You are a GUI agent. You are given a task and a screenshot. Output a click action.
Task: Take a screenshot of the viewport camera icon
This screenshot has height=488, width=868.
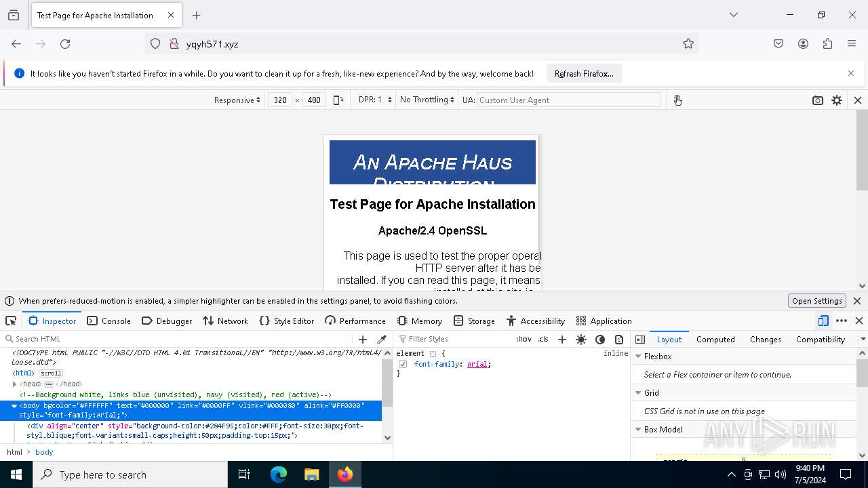pyautogui.click(x=818, y=100)
